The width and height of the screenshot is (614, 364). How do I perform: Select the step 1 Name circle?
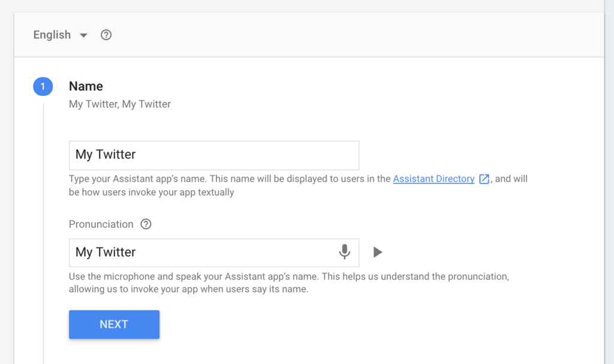click(x=43, y=86)
